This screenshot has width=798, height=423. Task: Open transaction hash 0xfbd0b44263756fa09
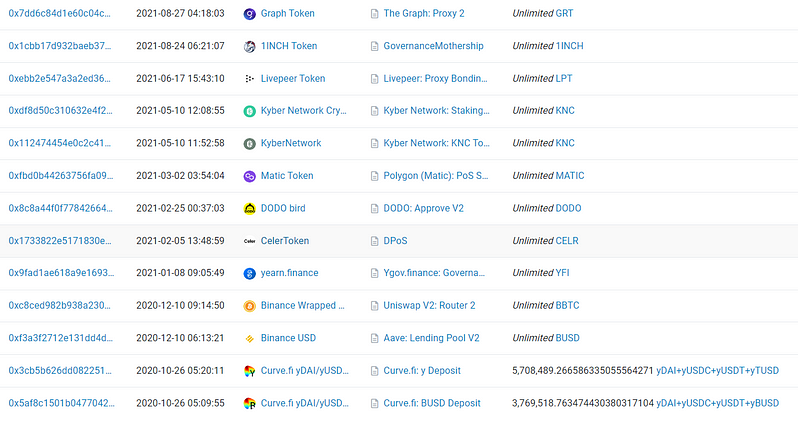coord(61,176)
